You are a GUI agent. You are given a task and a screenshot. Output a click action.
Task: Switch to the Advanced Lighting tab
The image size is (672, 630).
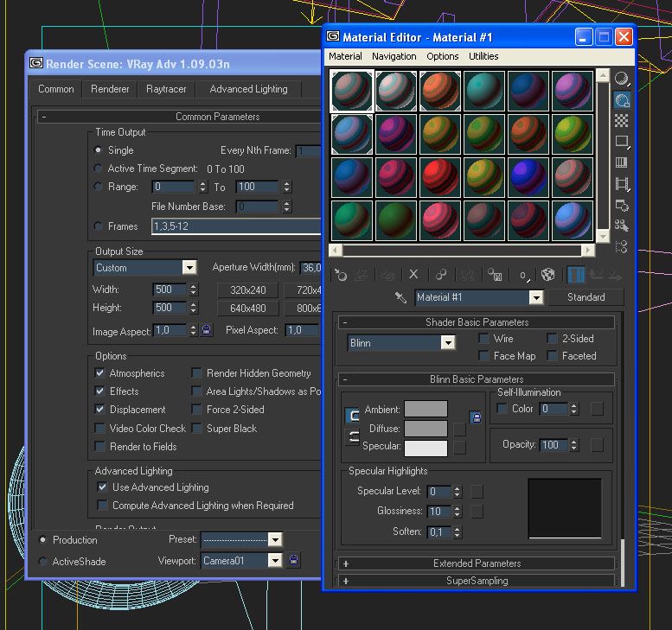[248, 89]
